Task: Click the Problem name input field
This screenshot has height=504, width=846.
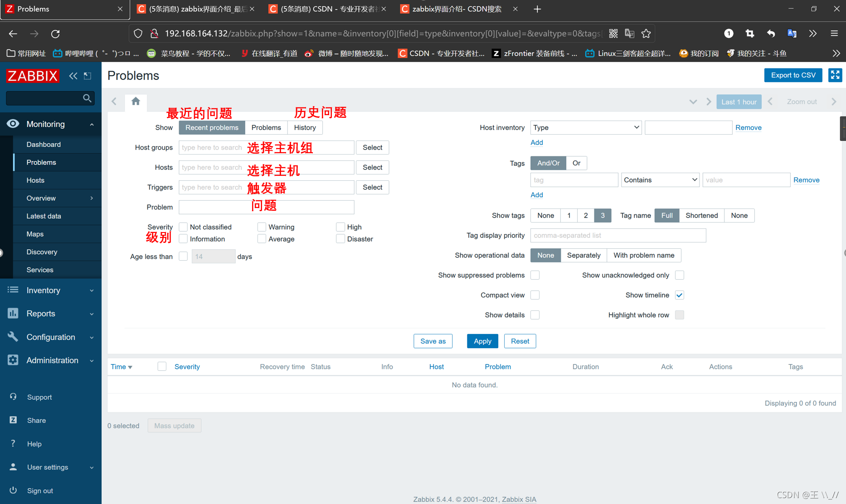Action: (x=266, y=207)
